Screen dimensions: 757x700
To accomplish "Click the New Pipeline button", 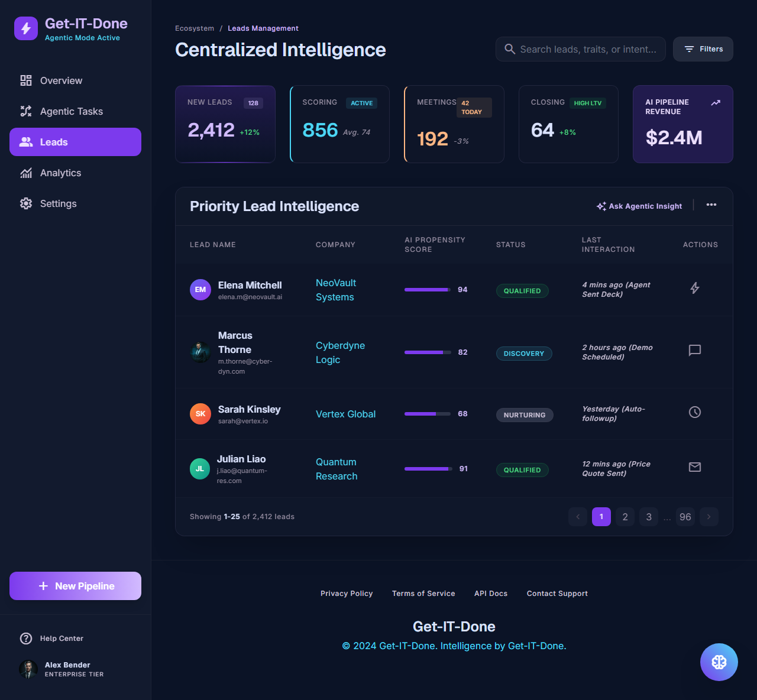I will click(75, 586).
